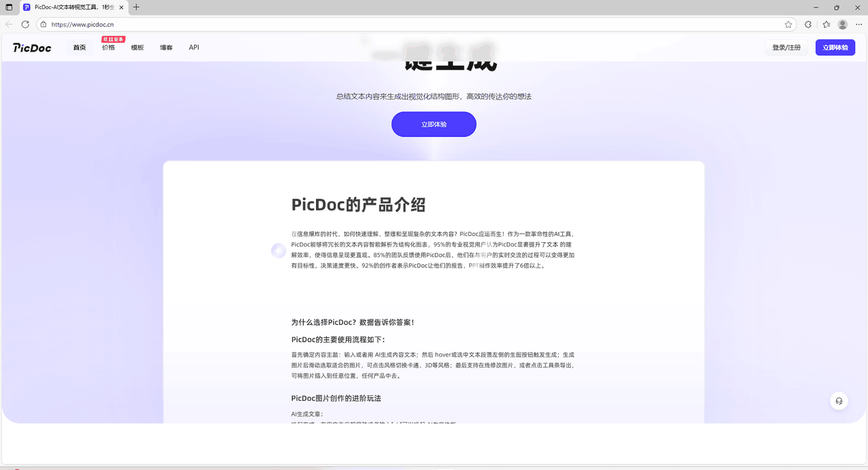
Task: Open the 博客 blog page
Action: click(x=166, y=47)
